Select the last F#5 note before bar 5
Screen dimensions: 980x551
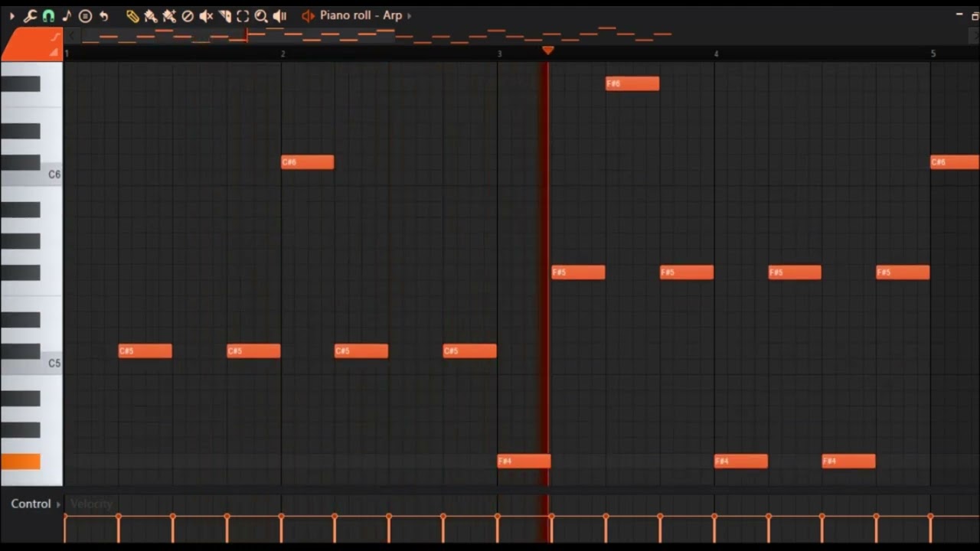(903, 272)
